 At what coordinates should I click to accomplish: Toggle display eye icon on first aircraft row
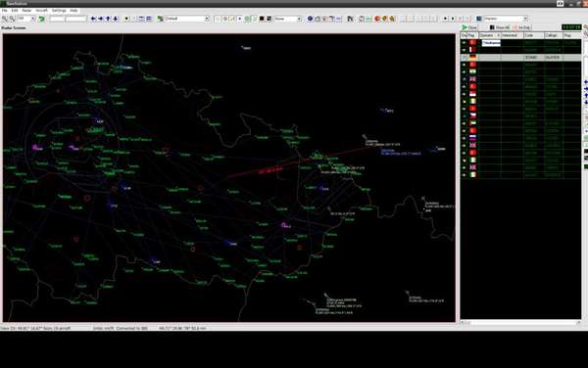tap(464, 43)
